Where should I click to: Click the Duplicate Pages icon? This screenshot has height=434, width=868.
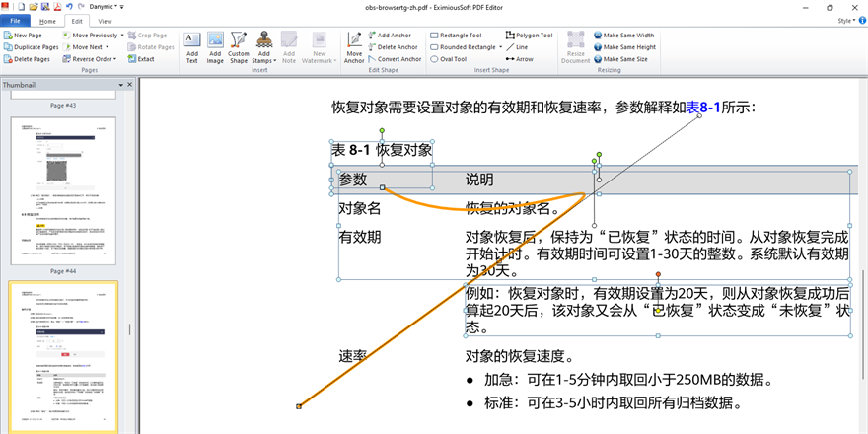pos(8,47)
